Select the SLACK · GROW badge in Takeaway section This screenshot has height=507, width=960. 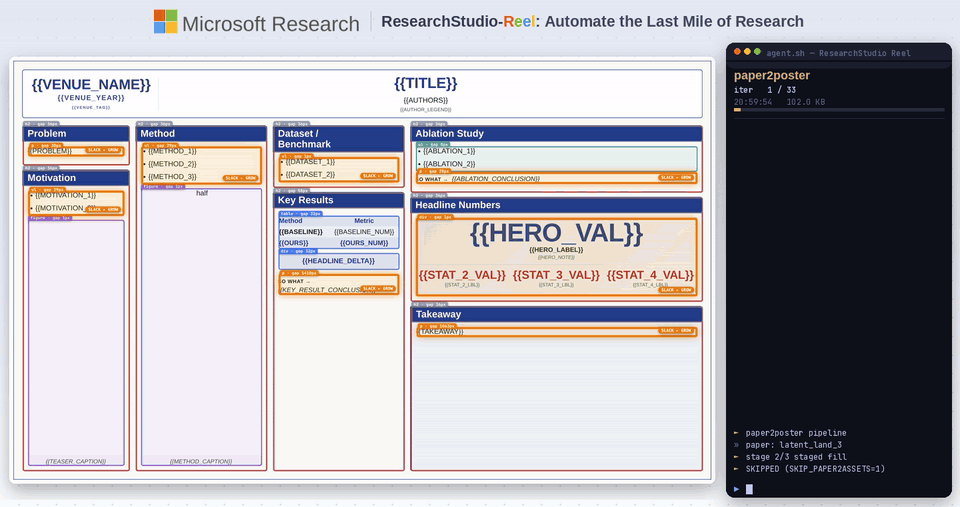677,331
